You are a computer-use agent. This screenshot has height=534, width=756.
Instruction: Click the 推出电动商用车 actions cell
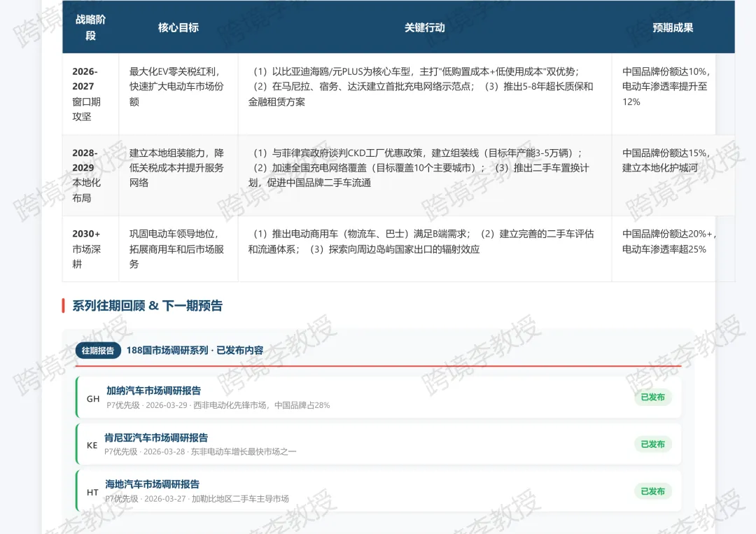tap(425, 248)
